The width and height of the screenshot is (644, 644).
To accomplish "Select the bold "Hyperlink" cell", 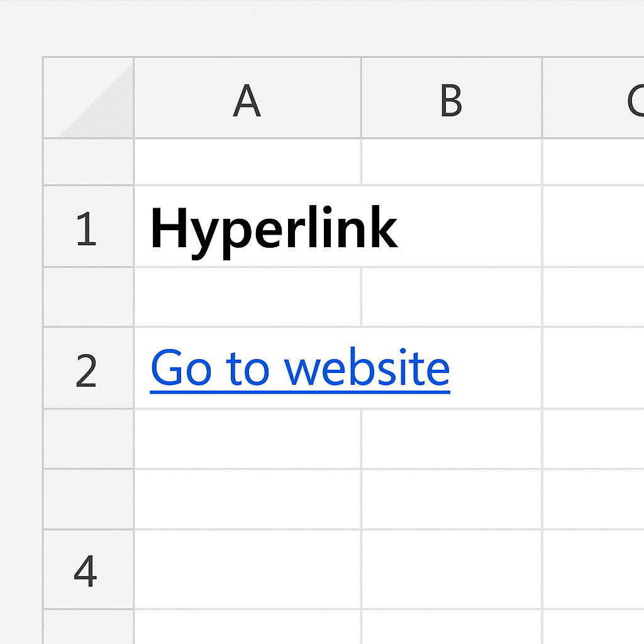I will [274, 227].
